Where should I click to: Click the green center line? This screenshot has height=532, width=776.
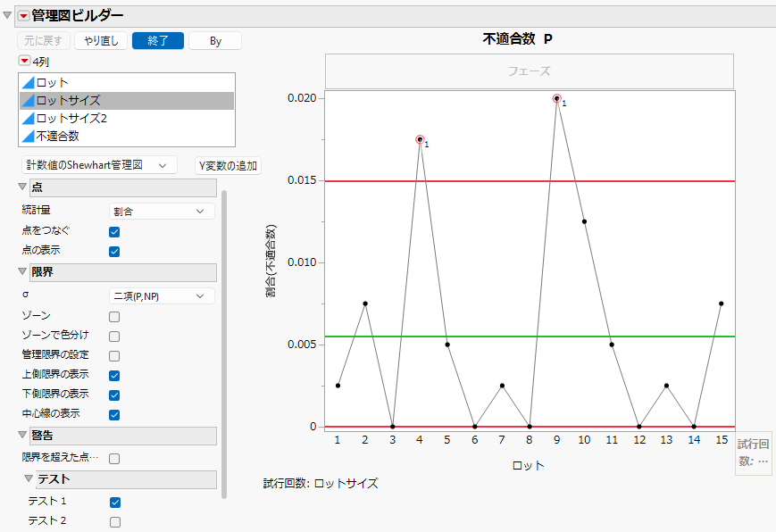530,337
